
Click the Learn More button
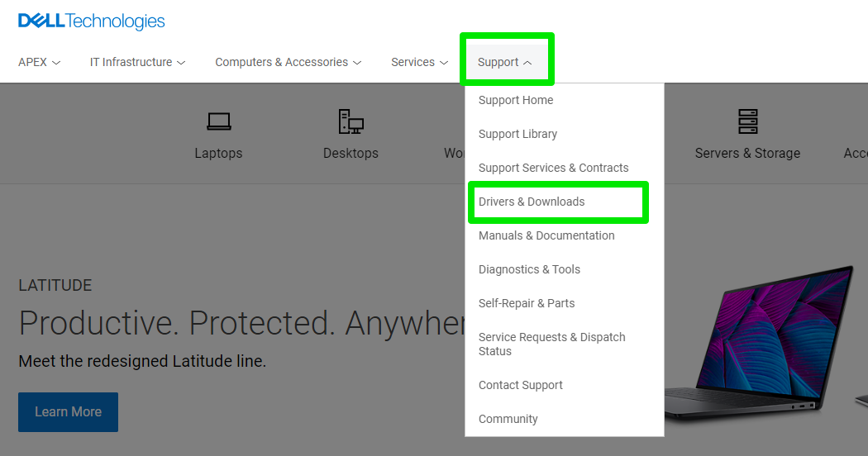click(68, 411)
